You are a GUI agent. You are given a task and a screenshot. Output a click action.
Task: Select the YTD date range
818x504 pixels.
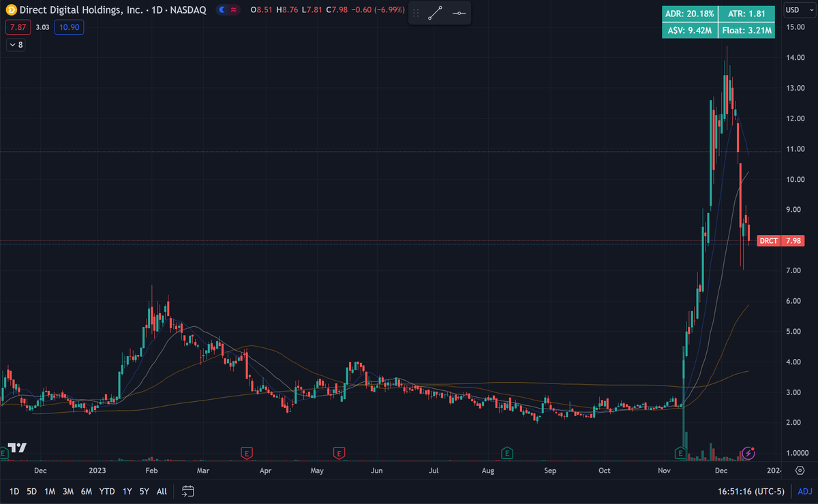pyautogui.click(x=106, y=491)
